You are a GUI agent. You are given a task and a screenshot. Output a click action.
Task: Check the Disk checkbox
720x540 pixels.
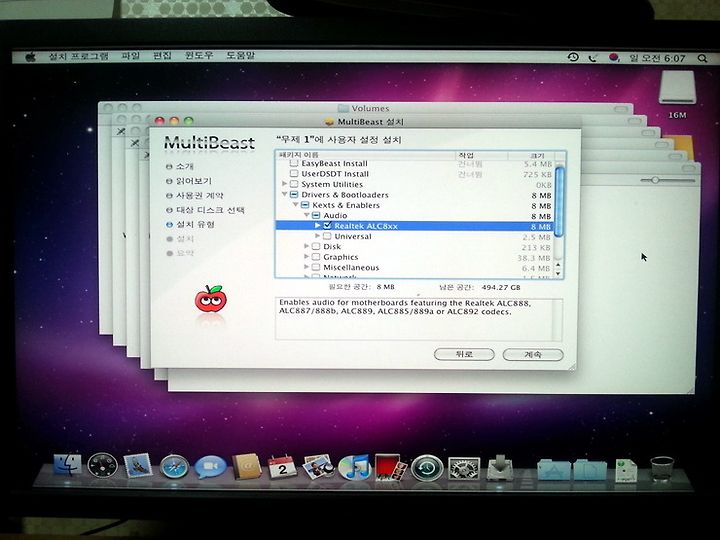(316, 247)
